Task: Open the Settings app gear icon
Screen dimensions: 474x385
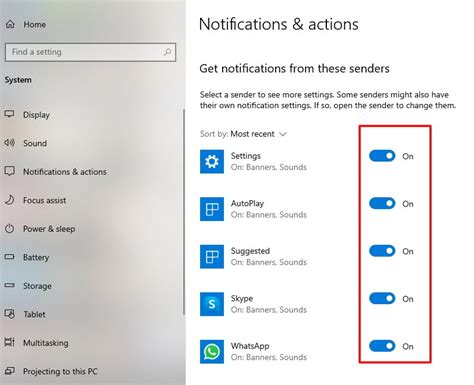Action: coord(212,162)
